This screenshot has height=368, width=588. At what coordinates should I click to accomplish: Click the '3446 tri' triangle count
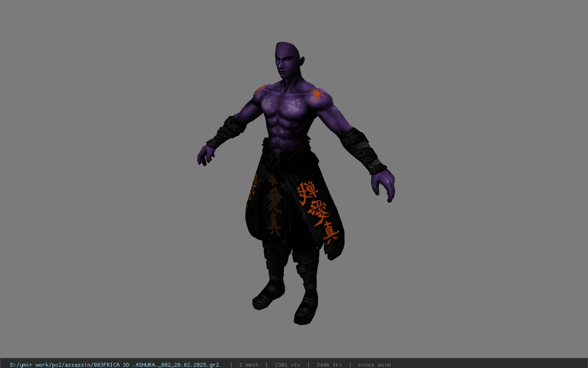point(329,365)
